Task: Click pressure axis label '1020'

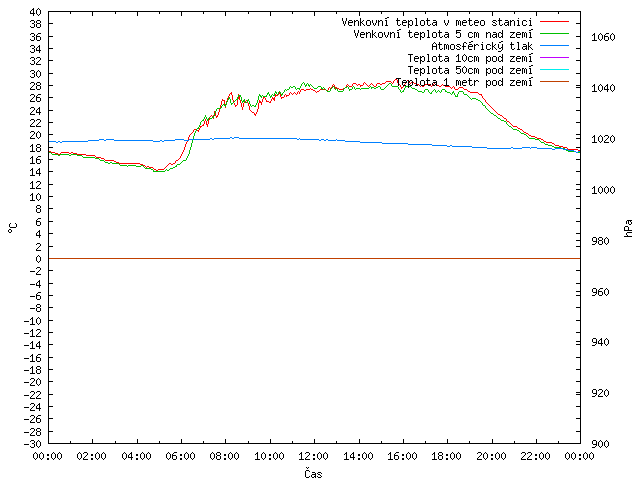Action: 603,139
